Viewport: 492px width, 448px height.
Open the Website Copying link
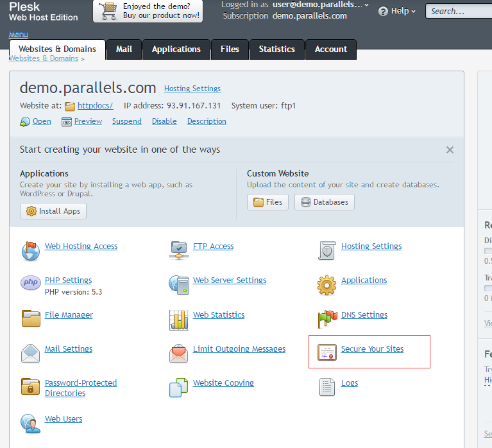(x=223, y=383)
